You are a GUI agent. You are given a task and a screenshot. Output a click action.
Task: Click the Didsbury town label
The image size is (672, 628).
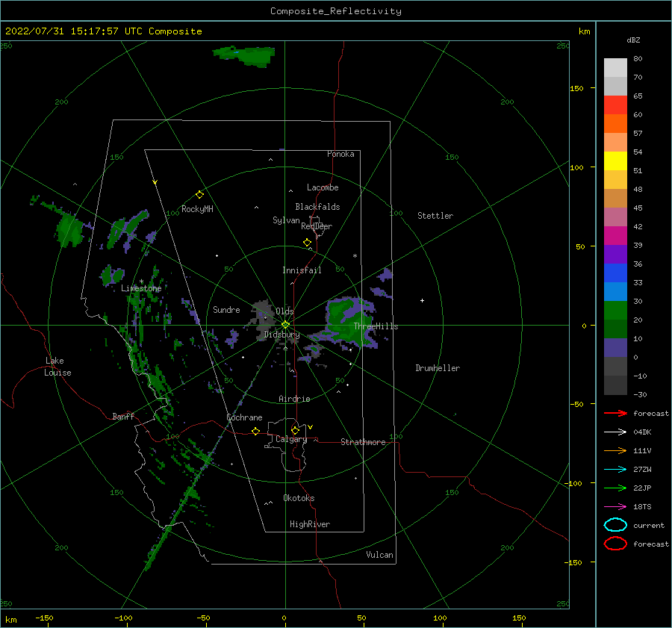[x=281, y=335]
